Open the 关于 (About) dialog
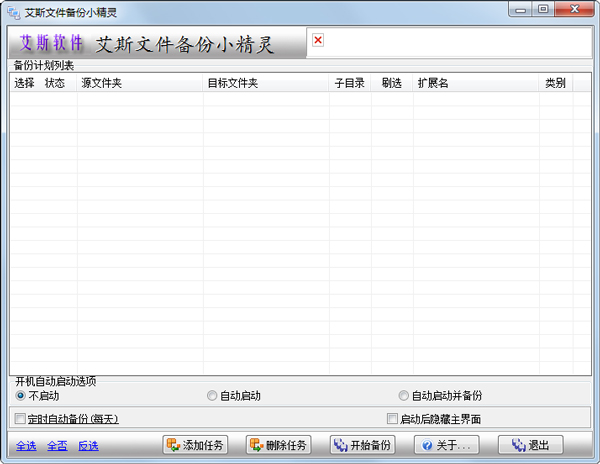 click(x=446, y=445)
